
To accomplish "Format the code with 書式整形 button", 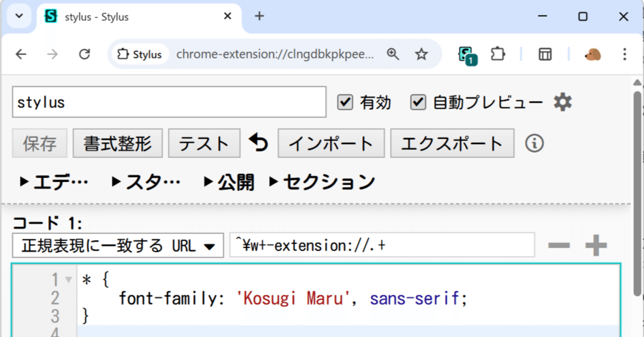I will [117, 143].
